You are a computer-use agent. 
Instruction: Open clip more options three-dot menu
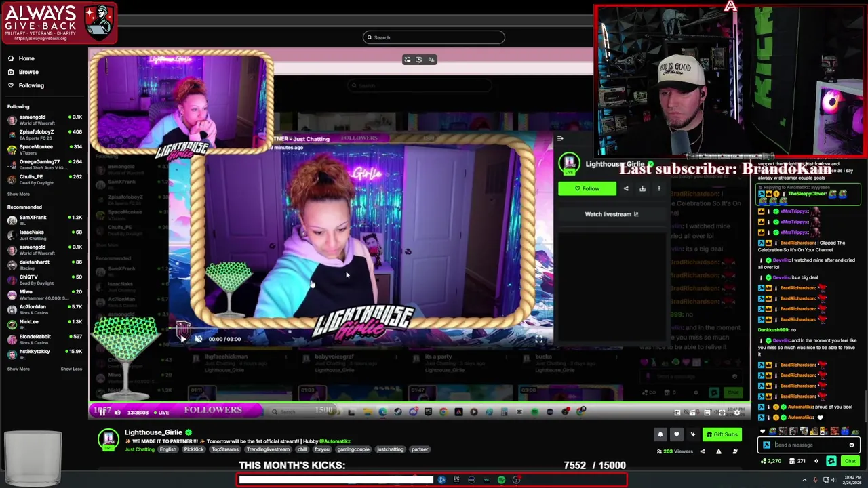click(x=658, y=189)
